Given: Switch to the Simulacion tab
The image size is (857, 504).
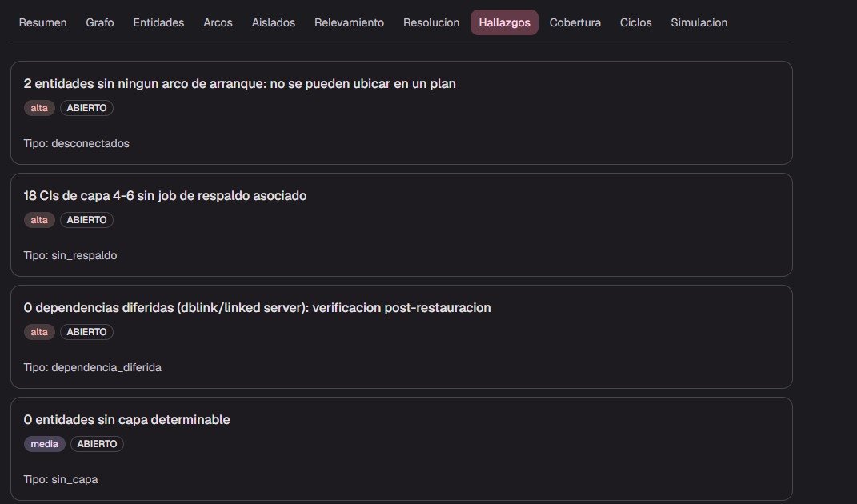Looking at the screenshot, I should click(x=699, y=22).
